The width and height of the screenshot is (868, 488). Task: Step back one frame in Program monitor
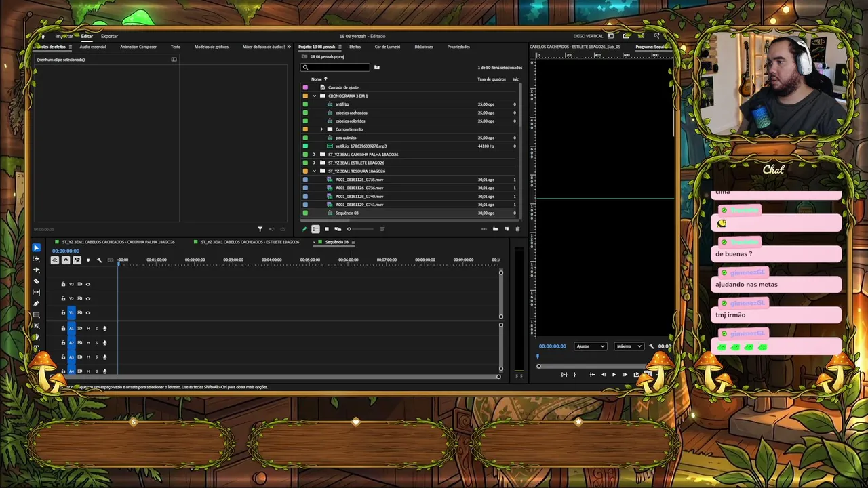[603, 374]
